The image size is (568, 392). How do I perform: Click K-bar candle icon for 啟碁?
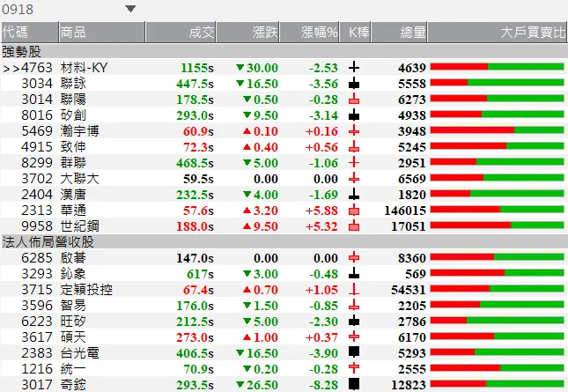click(354, 258)
